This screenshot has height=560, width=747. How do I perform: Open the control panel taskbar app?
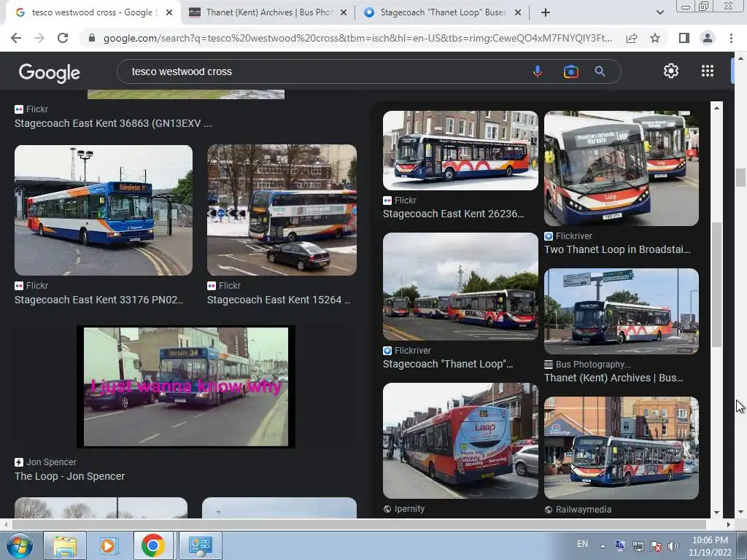pyautogui.click(x=200, y=545)
